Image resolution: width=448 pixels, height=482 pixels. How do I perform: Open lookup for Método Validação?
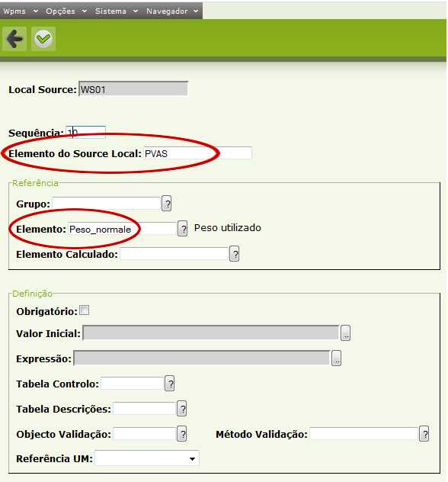(x=424, y=434)
